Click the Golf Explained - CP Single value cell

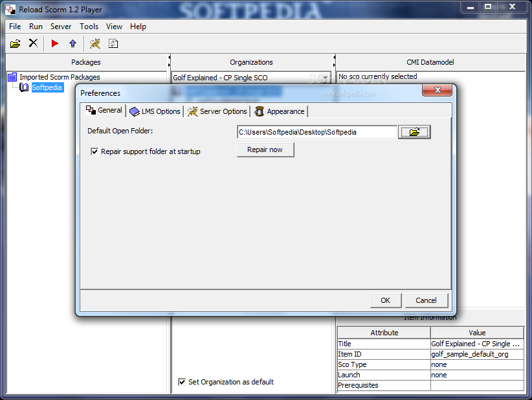tap(477, 344)
